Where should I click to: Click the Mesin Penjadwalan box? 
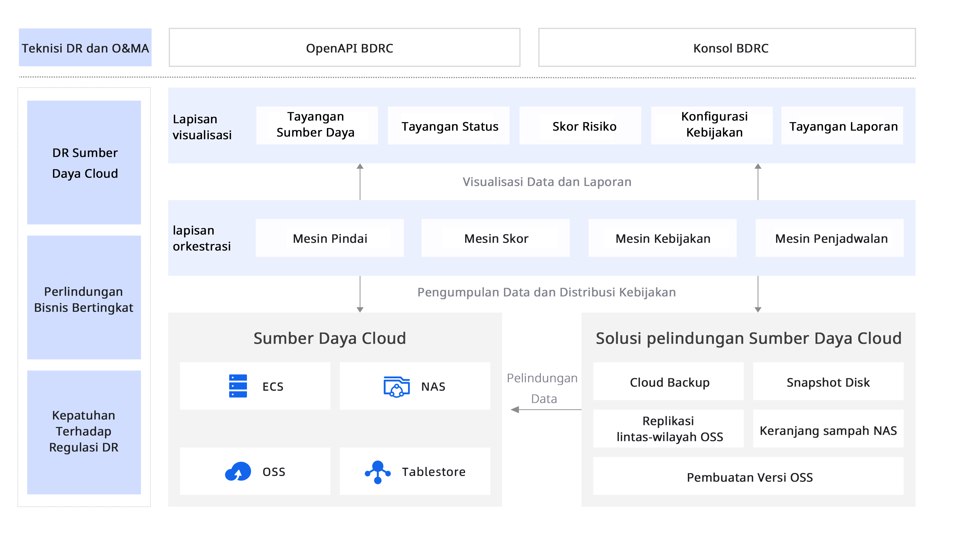point(829,238)
